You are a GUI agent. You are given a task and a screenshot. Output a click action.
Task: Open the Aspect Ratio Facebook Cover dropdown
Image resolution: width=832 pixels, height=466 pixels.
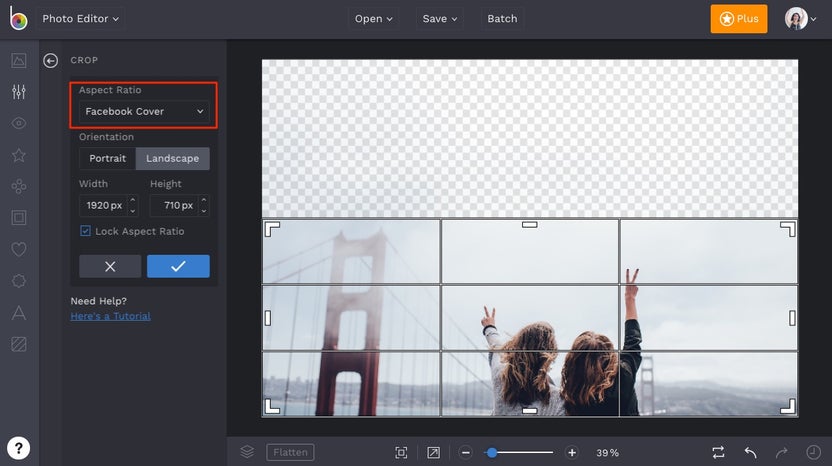(x=144, y=111)
